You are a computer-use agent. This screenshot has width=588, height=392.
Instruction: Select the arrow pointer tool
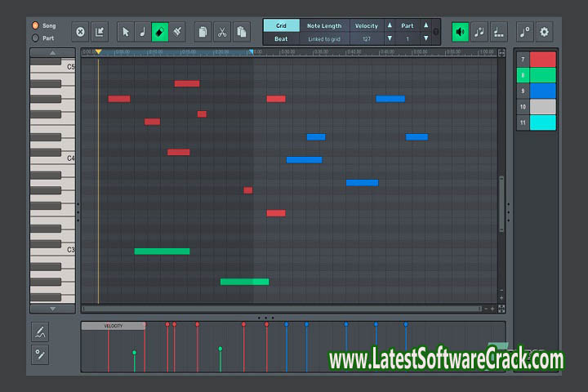tap(125, 32)
